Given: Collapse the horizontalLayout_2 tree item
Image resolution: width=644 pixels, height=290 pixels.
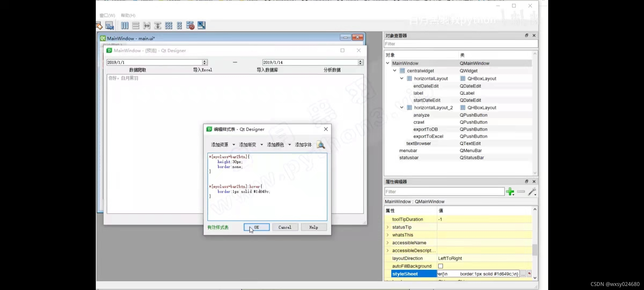Looking at the screenshot, I should (401, 107).
